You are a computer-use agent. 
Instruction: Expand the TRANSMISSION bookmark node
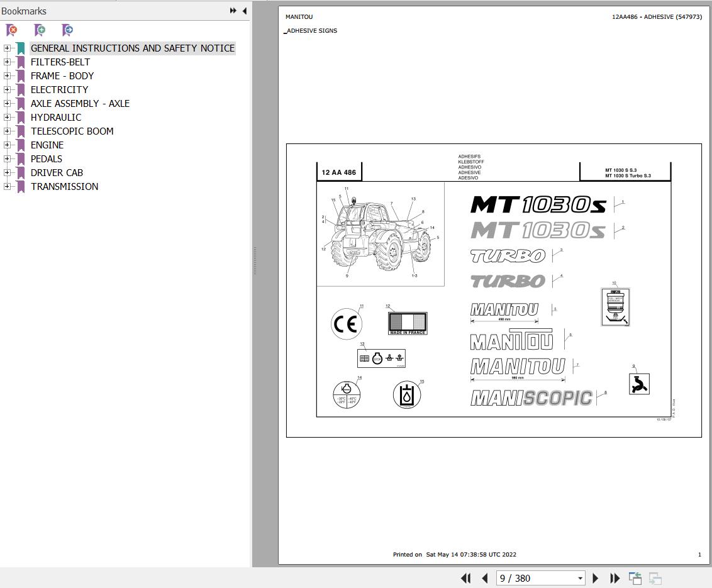point(7,187)
